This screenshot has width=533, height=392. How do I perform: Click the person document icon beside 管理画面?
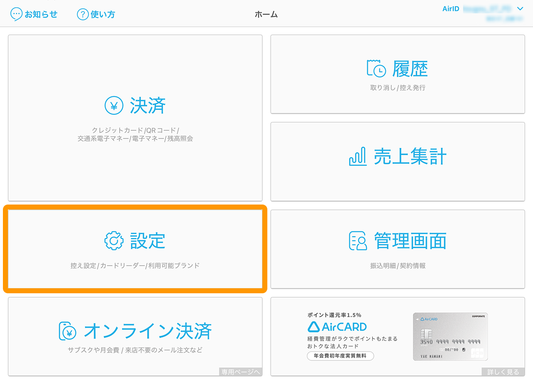[358, 241]
